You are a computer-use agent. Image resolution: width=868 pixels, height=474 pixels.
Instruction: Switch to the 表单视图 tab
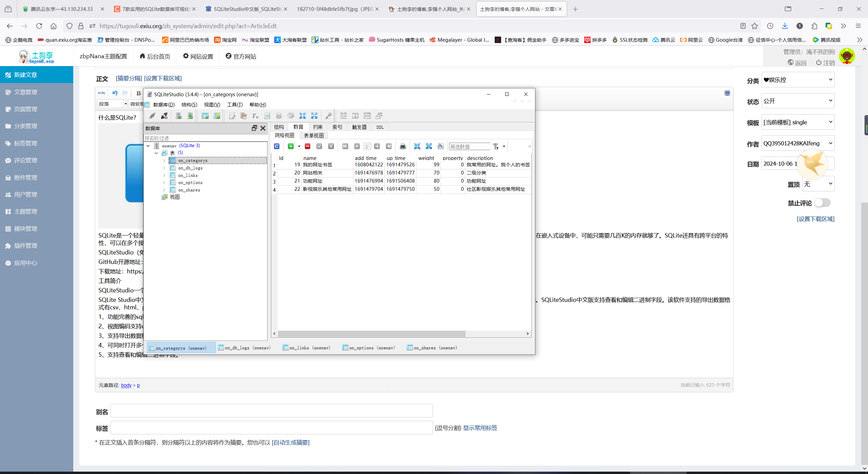[x=314, y=136]
